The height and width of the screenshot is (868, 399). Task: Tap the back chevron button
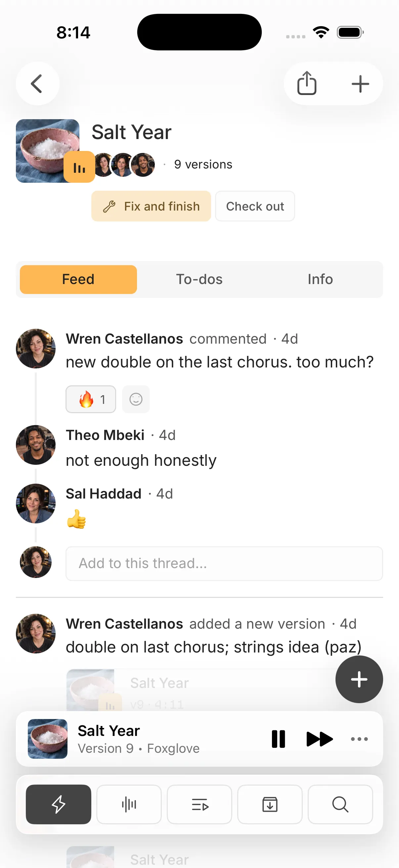point(37,83)
